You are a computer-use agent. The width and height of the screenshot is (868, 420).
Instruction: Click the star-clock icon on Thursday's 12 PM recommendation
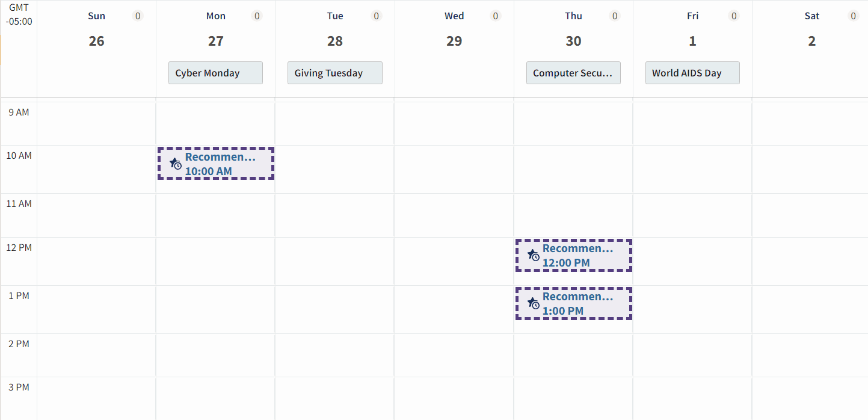pos(534,255)
